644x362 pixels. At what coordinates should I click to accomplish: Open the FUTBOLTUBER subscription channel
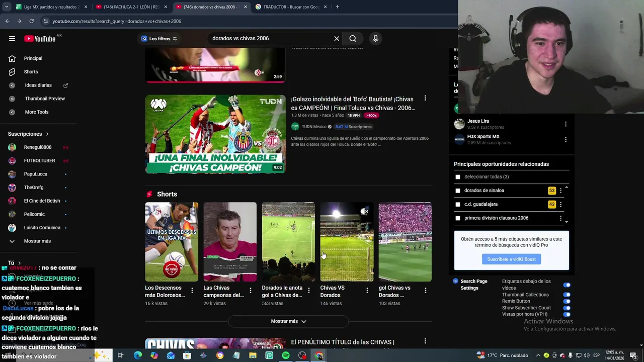click(x=39, y=161)
